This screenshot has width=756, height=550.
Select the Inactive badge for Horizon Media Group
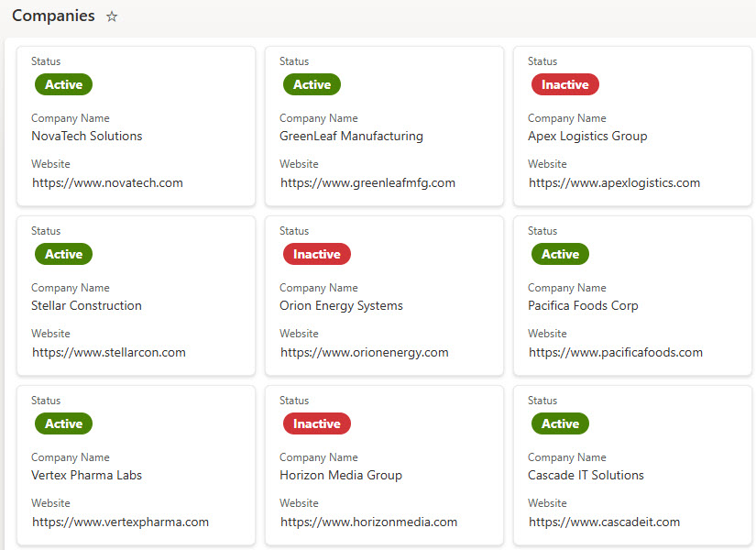(316, 423)
